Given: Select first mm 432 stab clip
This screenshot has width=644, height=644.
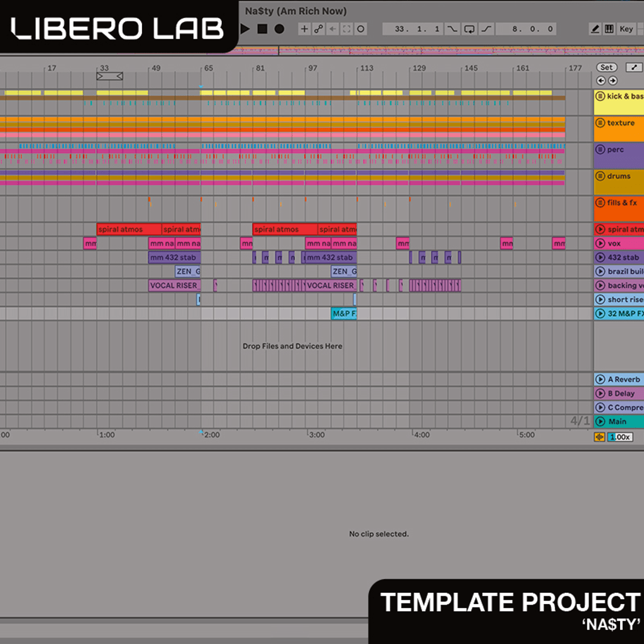Looking at the screenshot, I should pos(175,258).
